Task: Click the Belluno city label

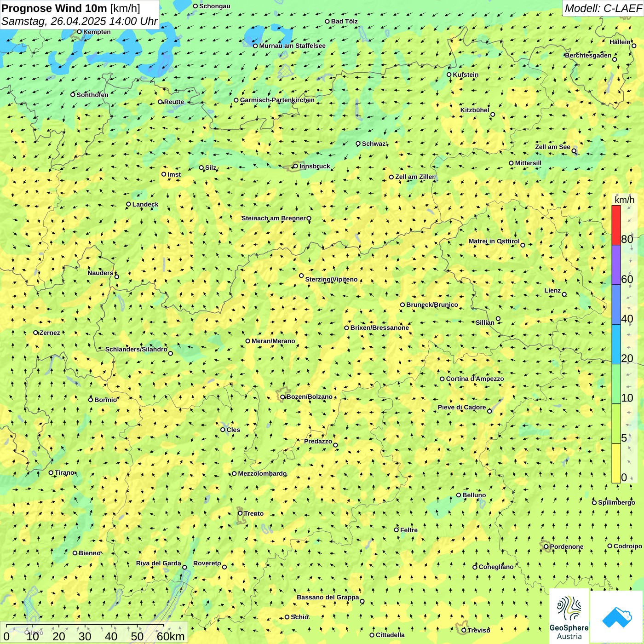Action: (x=474, y=495)
